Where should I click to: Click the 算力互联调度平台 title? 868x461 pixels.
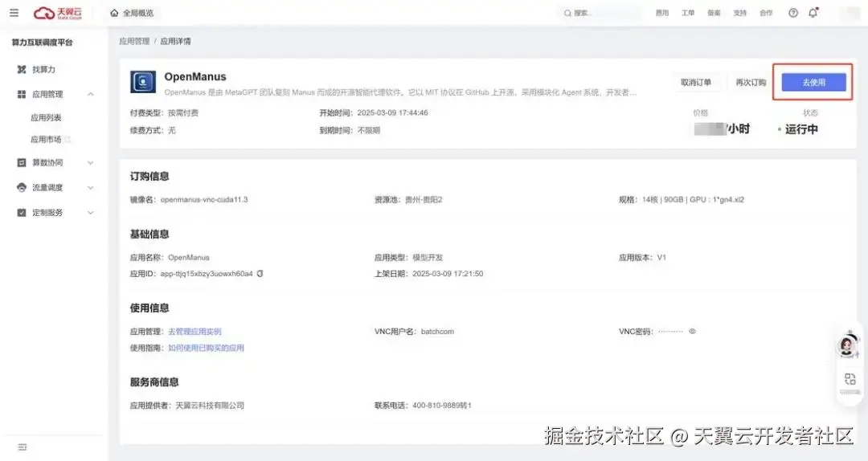point(42,42)
